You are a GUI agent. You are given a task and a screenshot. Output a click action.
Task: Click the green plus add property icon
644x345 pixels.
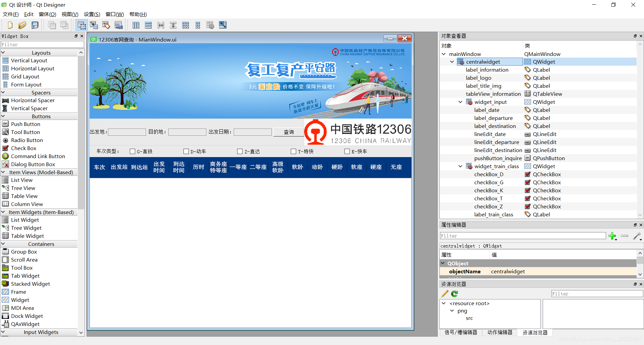(x=612, y=236)
